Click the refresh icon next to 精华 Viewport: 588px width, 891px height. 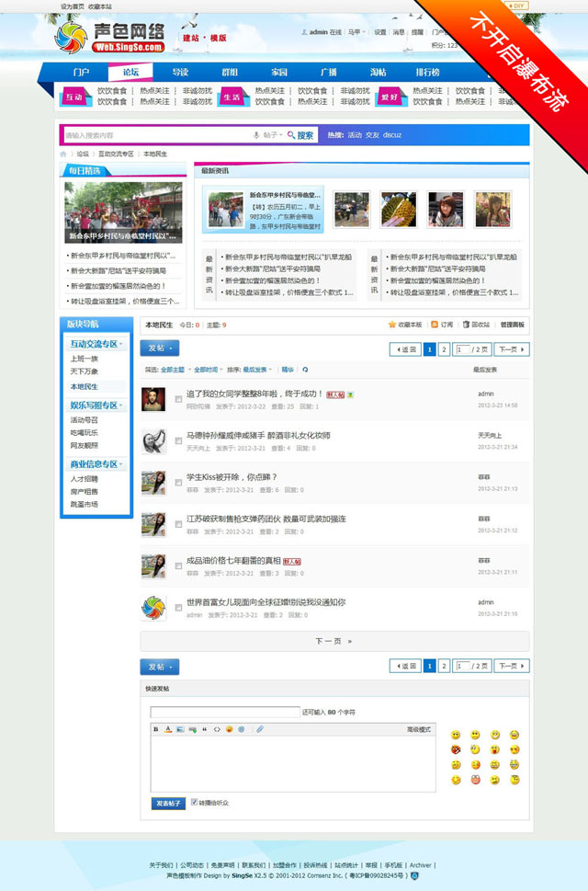pyautogui.click(x=305, y=370)
